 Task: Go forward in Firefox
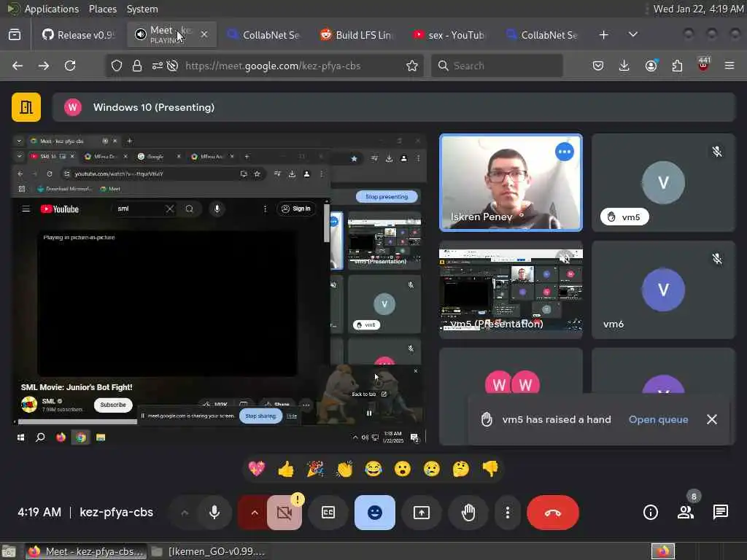[x=44, y=66]
